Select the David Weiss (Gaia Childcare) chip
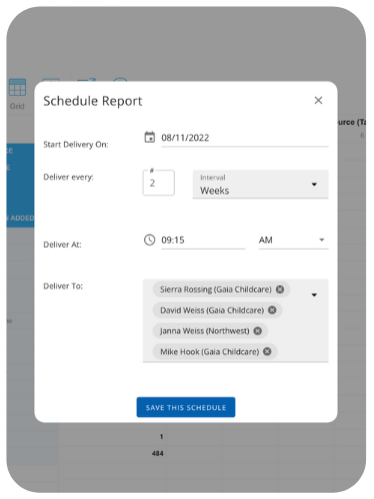The image size is (374, 499). (217, 310)
